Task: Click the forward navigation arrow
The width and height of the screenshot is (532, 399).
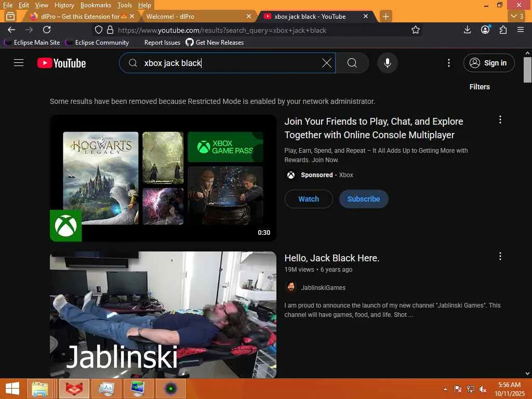Action: click(29, 30)
